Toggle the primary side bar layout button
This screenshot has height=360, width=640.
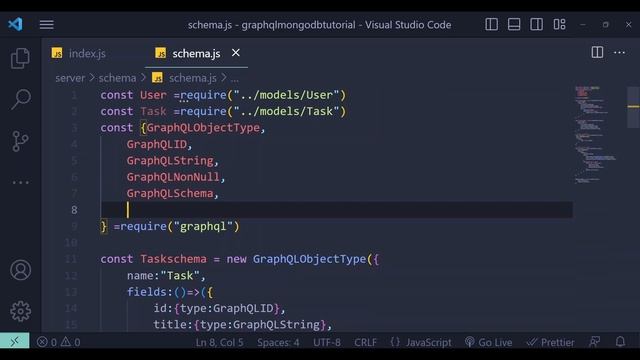pos(491,24)
